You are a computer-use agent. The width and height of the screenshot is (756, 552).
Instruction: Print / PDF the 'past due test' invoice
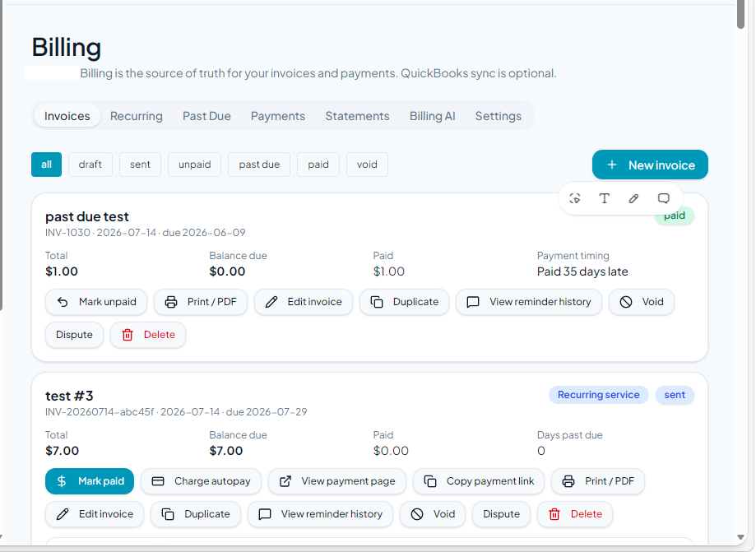pyautogui.click(x=201, y=302)
